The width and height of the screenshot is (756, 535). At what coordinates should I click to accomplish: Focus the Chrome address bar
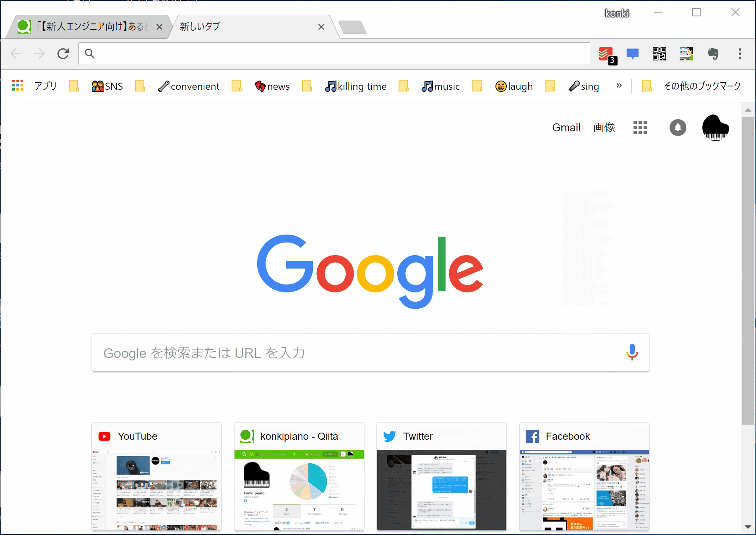pyautogui.click(x=334, y=54)
